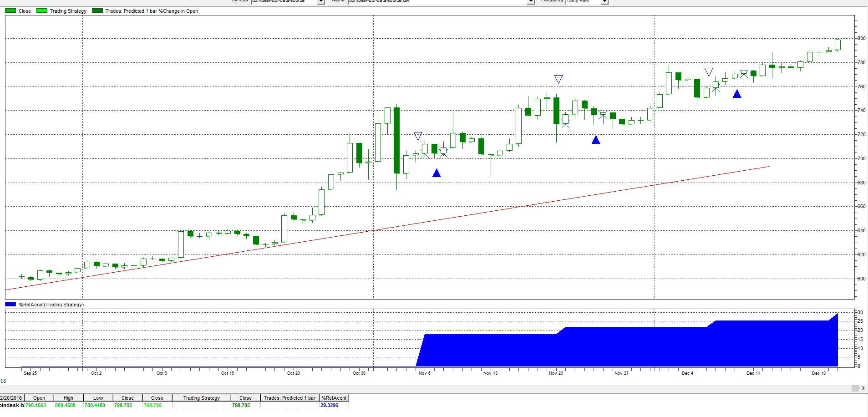Click the Trading Strategy legend color swatch

[x=42, y=10]
